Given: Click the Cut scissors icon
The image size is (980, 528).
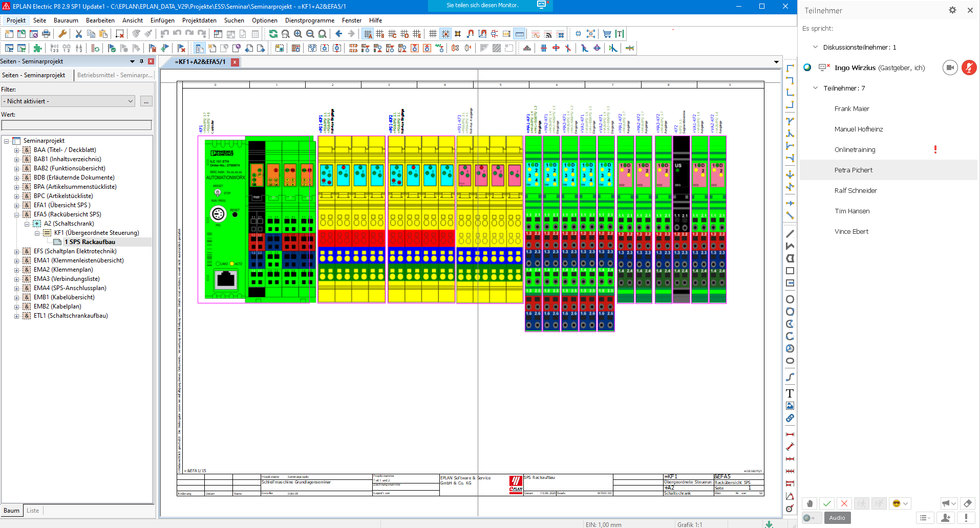Looking at the screenshot, I should [78, 34].
